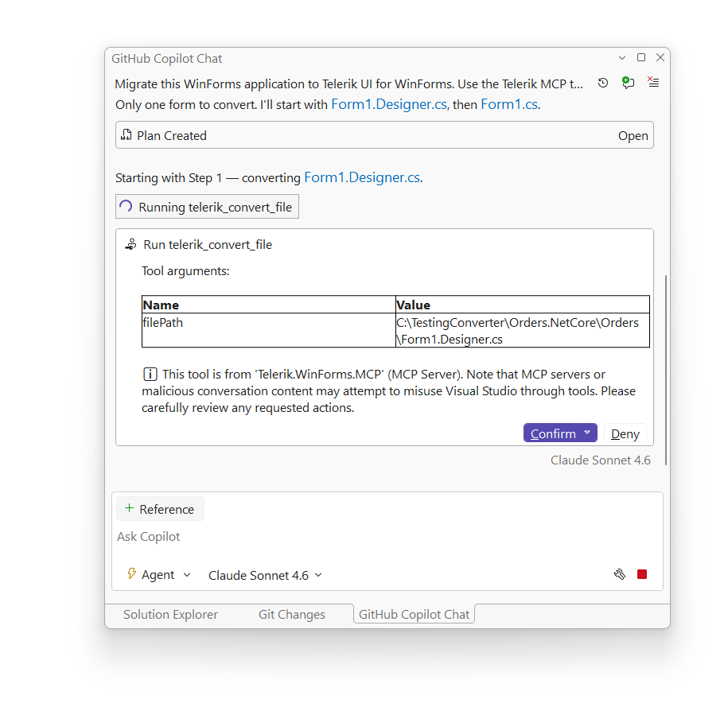Add a Reference to the prompt
This screenshot has width=728, height=707.
pyautogui.click(x=160, y=509)
